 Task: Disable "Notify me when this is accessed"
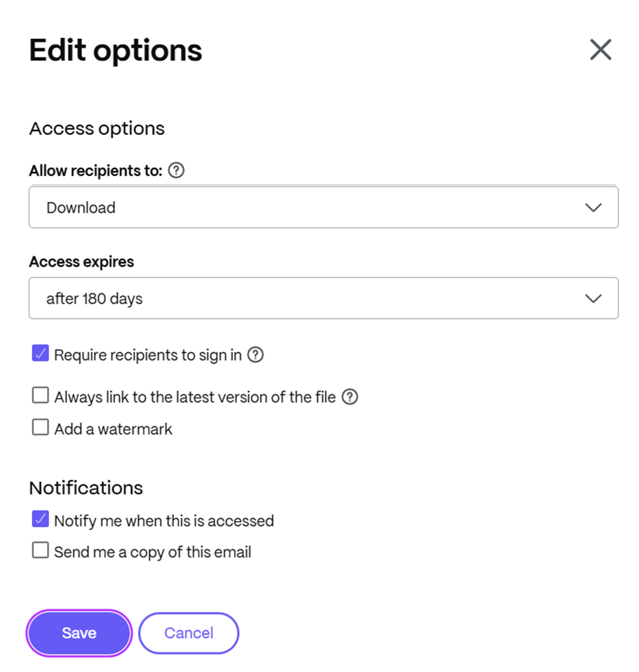coord(40,518)
